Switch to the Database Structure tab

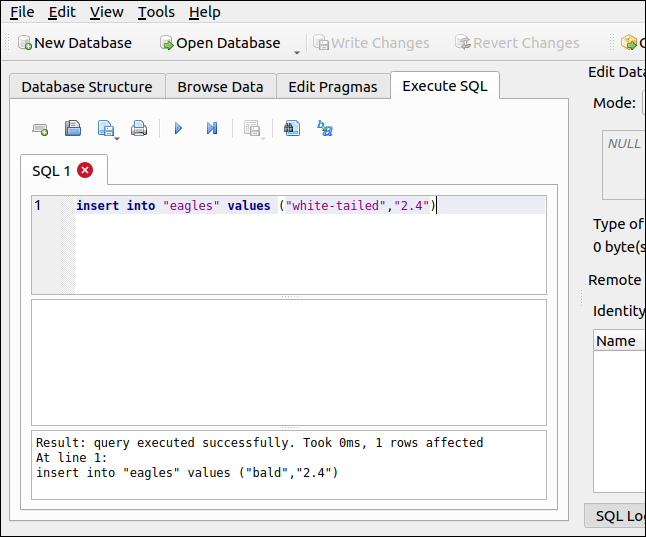pyautogui.click(x=87, y=87)
